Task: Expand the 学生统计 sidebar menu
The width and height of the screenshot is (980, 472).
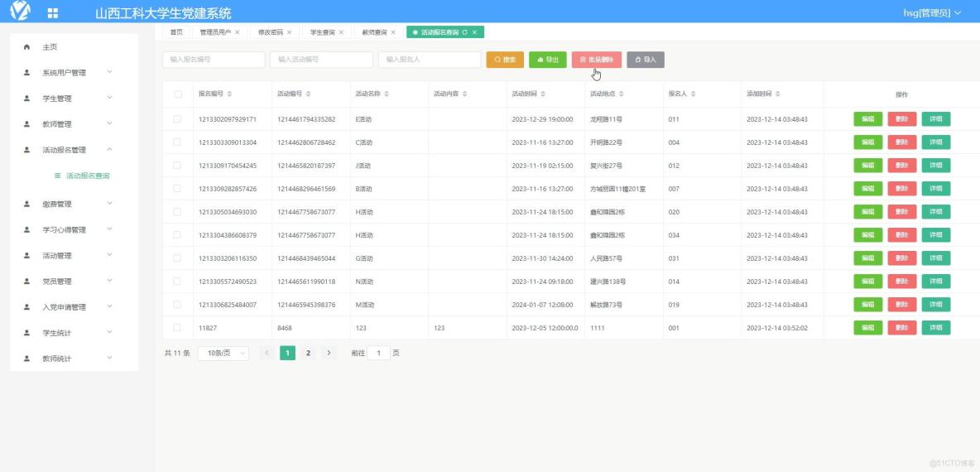Action: [109, 332]
